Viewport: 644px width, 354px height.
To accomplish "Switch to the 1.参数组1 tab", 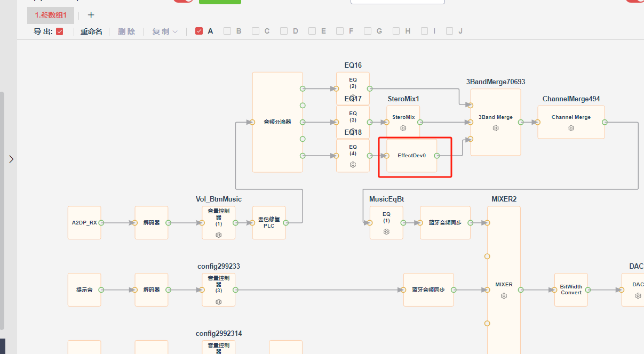I will pyautogui.click(x=51, y=15).
